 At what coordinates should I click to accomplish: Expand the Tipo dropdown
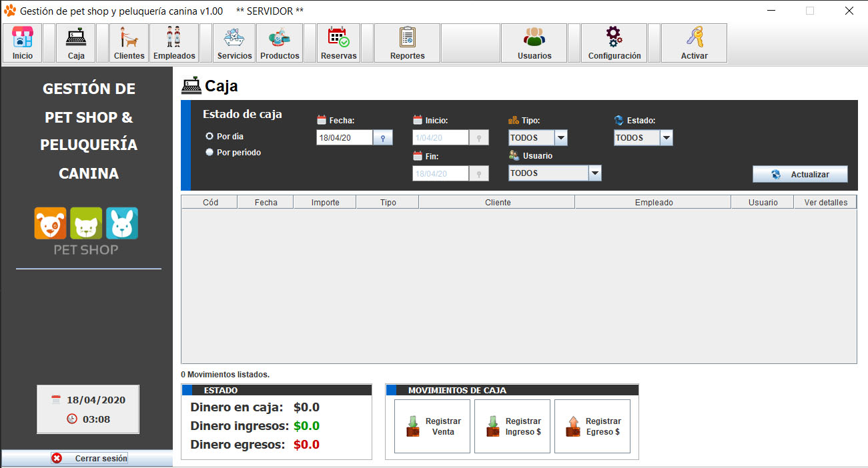(x=560, y=138)
